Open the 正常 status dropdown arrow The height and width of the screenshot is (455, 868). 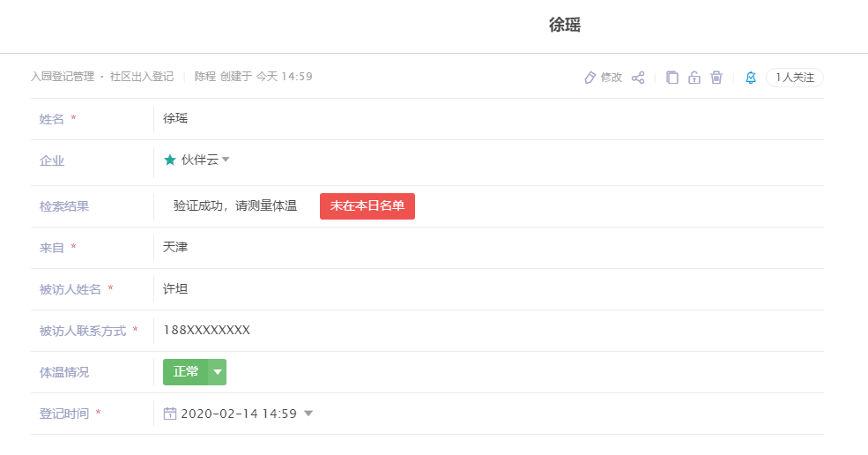click(x=218, y=372)
